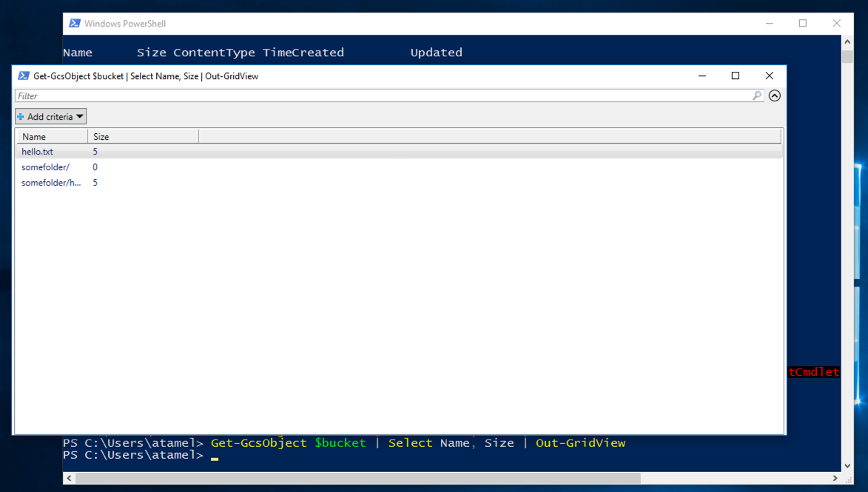The height and width of the screenshot is (492, 868).
Task: Click the magnifier search icon in the Filter box
Action: (x=756, y=95)
